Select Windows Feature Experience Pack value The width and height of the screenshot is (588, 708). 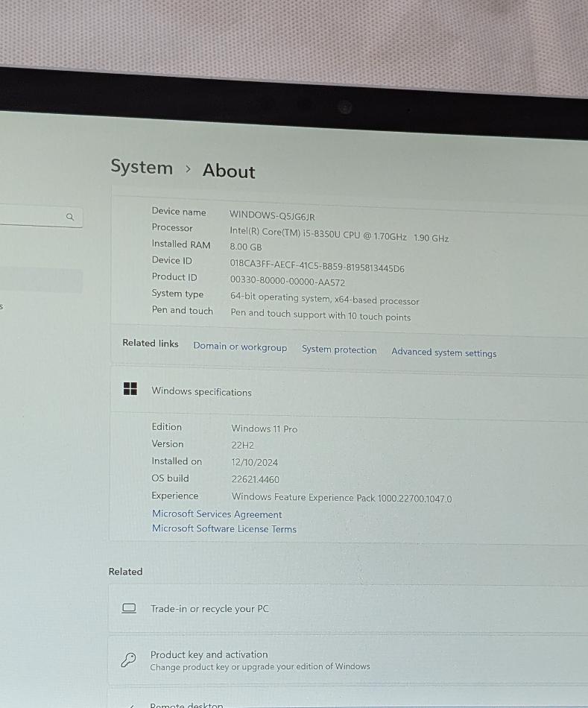[342, 498]
